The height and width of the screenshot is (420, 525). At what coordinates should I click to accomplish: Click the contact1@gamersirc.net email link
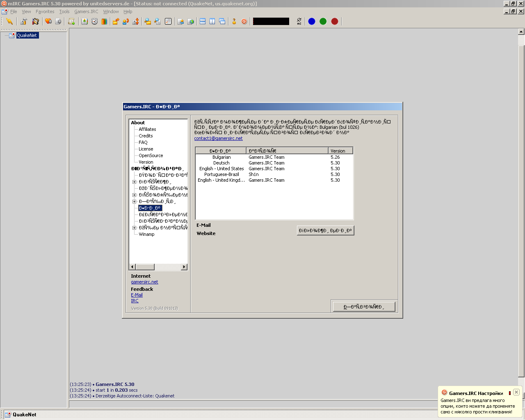click(x=218, y=138)
